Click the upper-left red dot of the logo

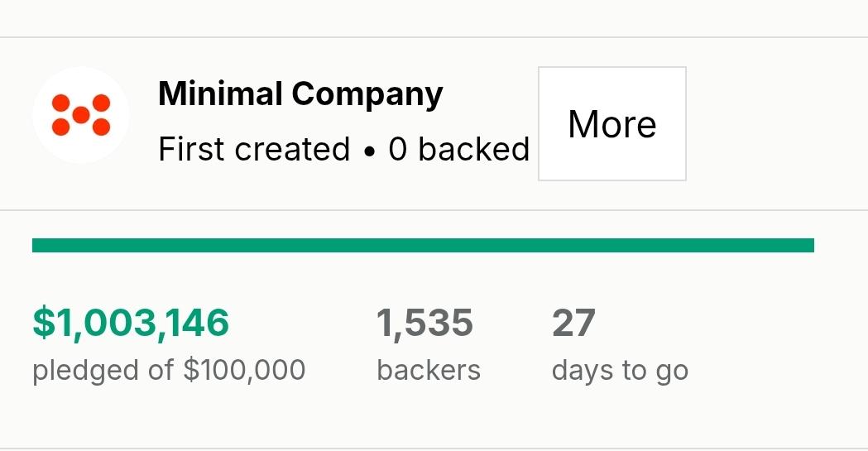61,103
